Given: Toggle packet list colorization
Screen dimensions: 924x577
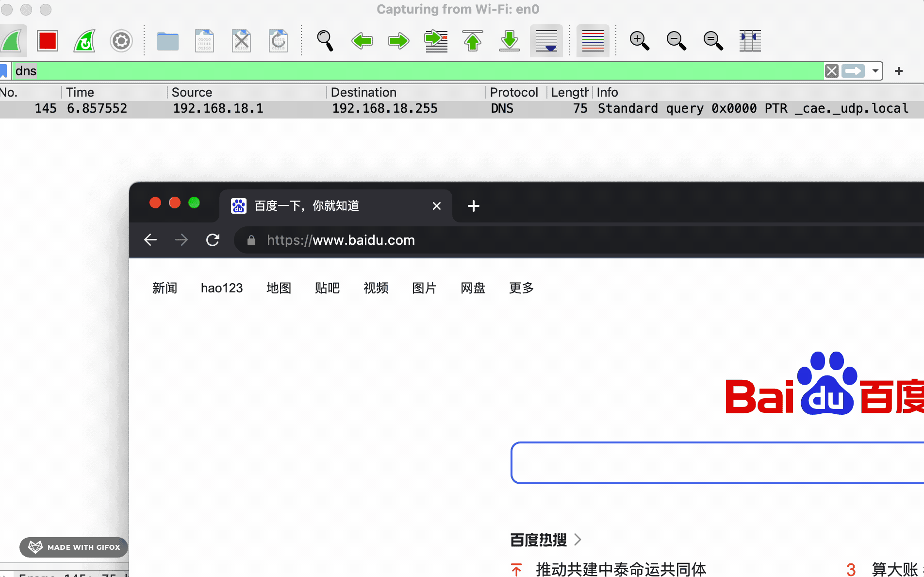Looking at the screenshot, I should pyautogui.click(x=593, y=41).
